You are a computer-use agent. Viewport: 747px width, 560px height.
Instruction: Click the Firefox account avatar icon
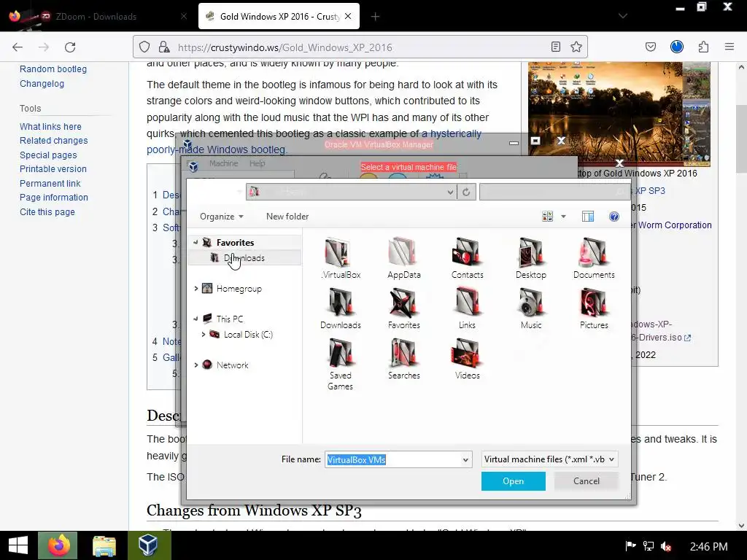coord(676,47)
